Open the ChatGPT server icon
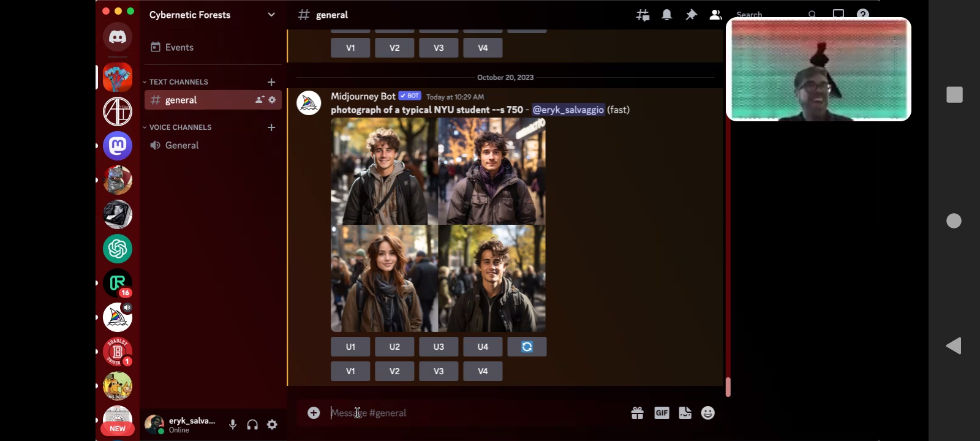The image size is (980, 441). pyautogui.click(x=118, y=249)
